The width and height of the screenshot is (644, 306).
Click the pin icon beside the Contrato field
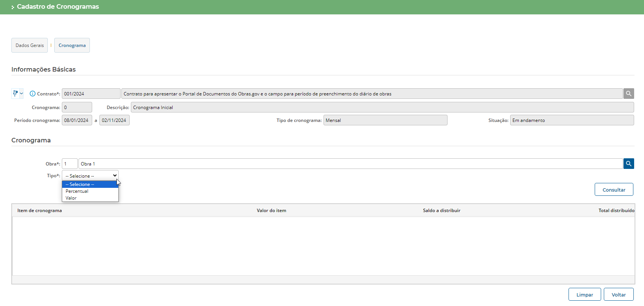[15, 93]
